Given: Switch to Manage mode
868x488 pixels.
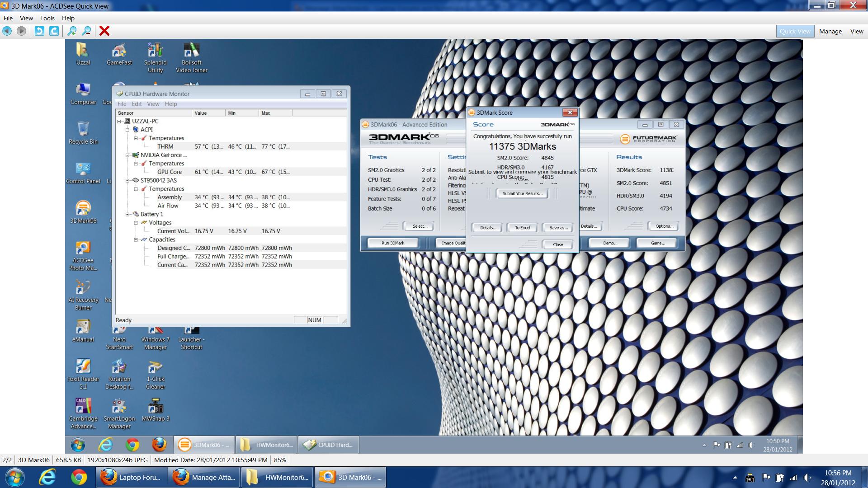Looking at the screenshot, I should click(x=830, y=31).
